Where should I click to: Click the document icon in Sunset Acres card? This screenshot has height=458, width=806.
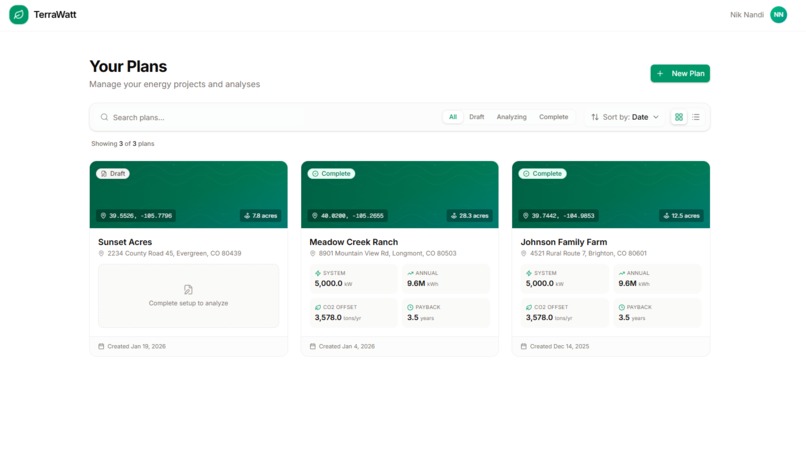[188, 290]
